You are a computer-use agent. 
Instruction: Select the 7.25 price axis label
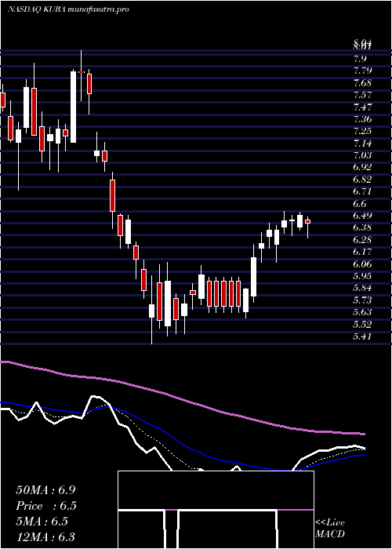pyautogui.click(x=362, y=131)
